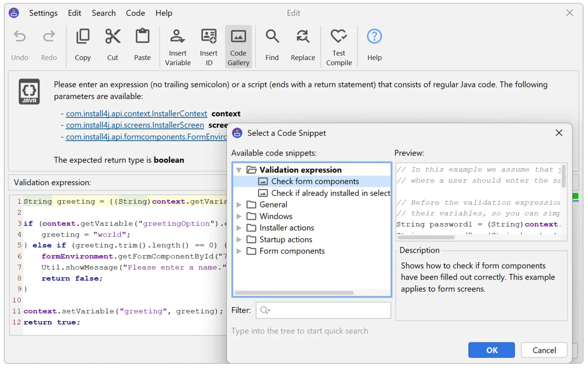The width and height of the screenshot is (588, 368).
Task: Select the Validation expression tree row
Action: coord(312,170)
